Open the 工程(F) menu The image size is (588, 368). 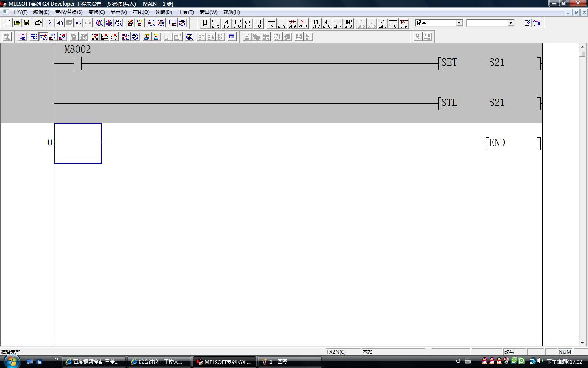point(20,12)
